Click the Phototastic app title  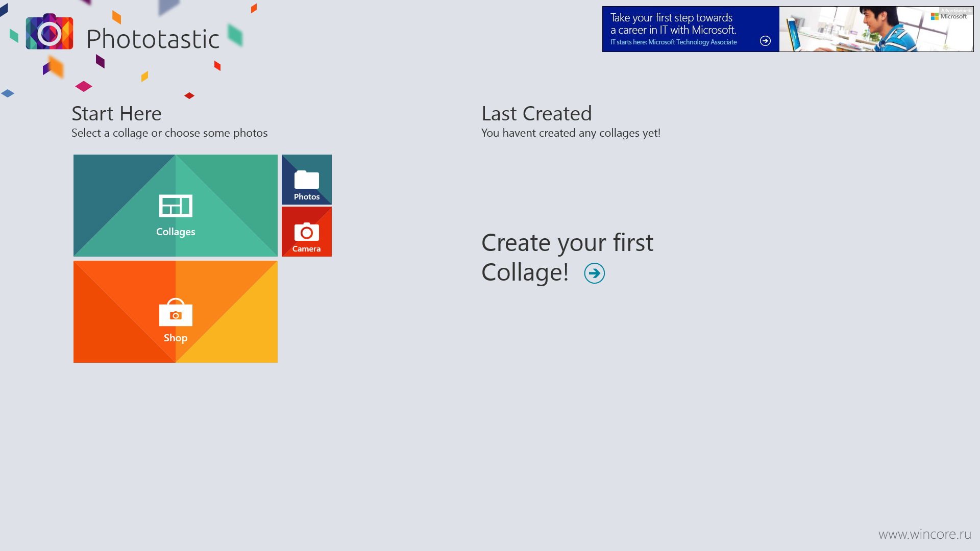pos(153,39)
